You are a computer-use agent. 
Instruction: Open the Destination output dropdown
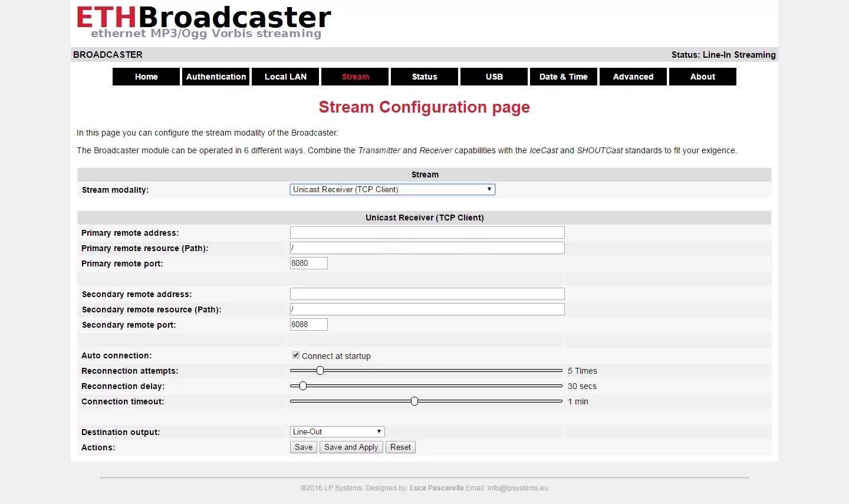pos(337,432)
